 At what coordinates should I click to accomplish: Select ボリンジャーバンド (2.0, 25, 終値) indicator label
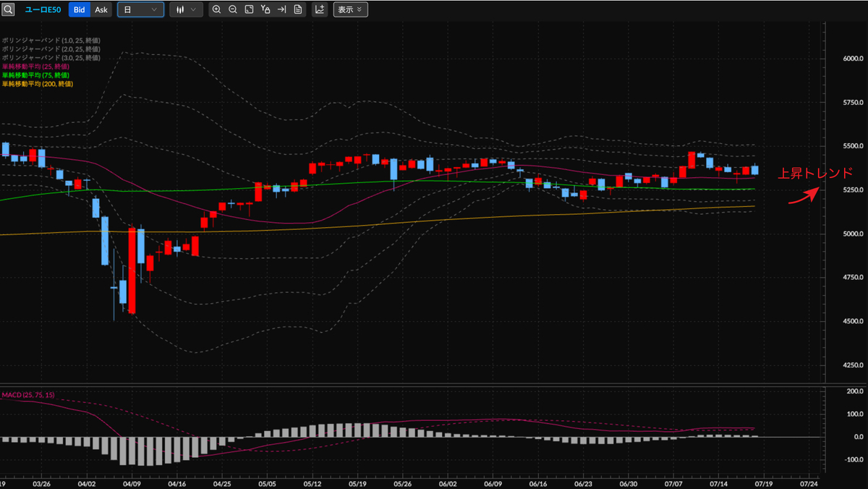(x=51, y=49)
